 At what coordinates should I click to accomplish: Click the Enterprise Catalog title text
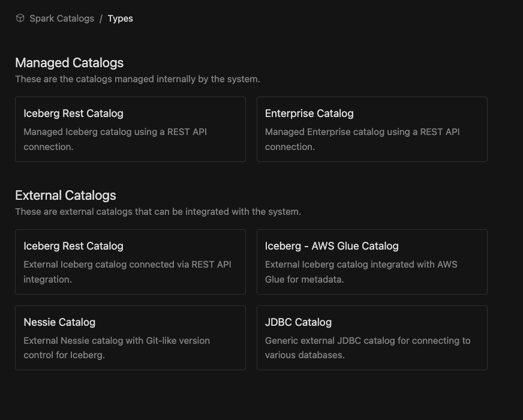pyautogui.click(x=309, y=113)
